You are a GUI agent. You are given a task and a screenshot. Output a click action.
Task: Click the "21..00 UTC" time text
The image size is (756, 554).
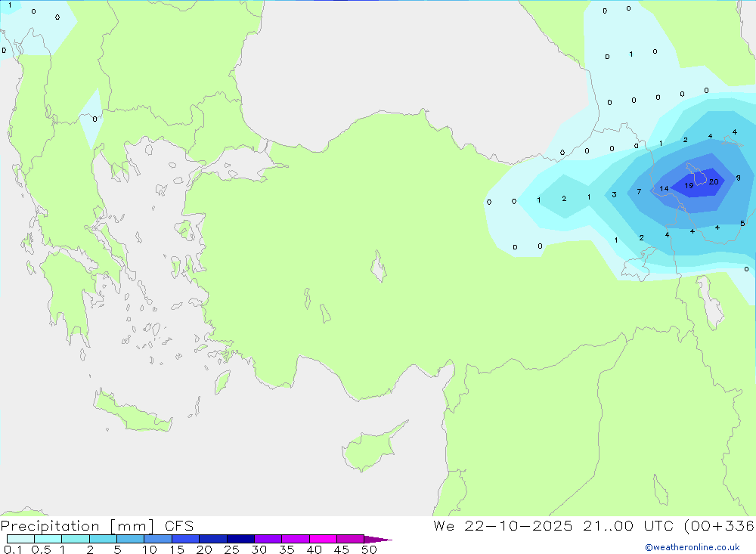(627, 525)
